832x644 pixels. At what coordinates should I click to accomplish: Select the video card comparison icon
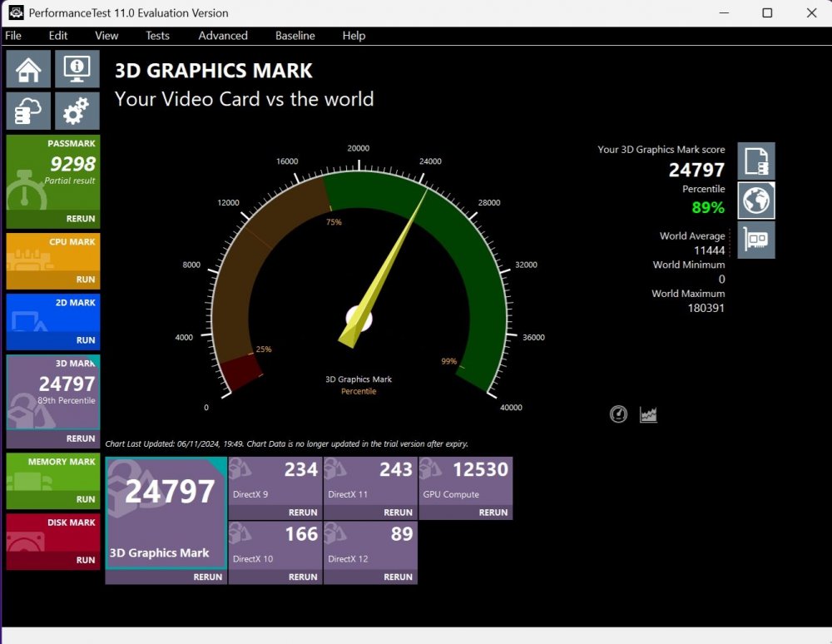tap(756, 240)
